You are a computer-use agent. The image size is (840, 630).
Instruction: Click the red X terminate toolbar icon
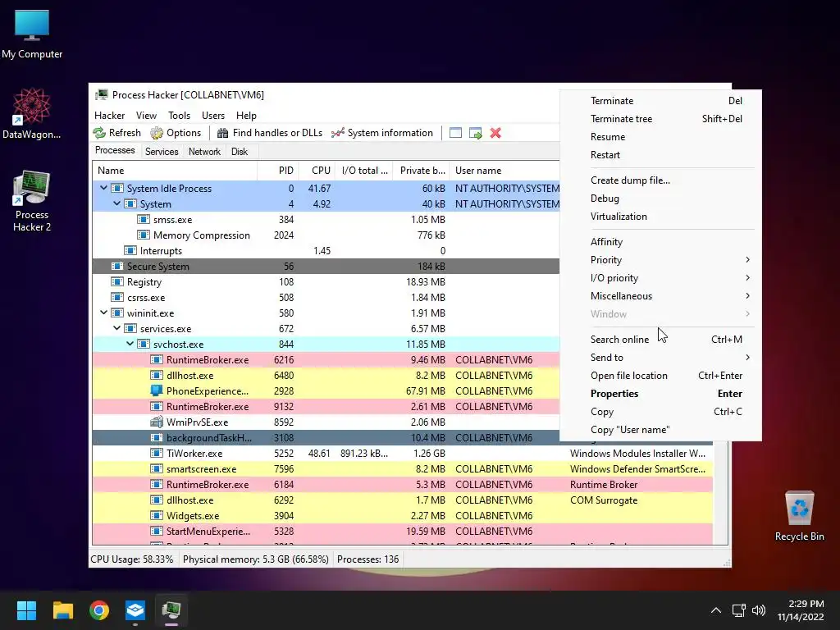point(495,133)
